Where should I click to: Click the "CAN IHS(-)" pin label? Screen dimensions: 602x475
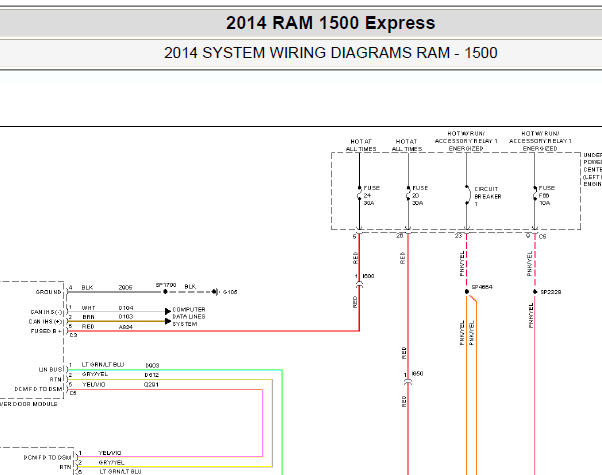[47, 312]
